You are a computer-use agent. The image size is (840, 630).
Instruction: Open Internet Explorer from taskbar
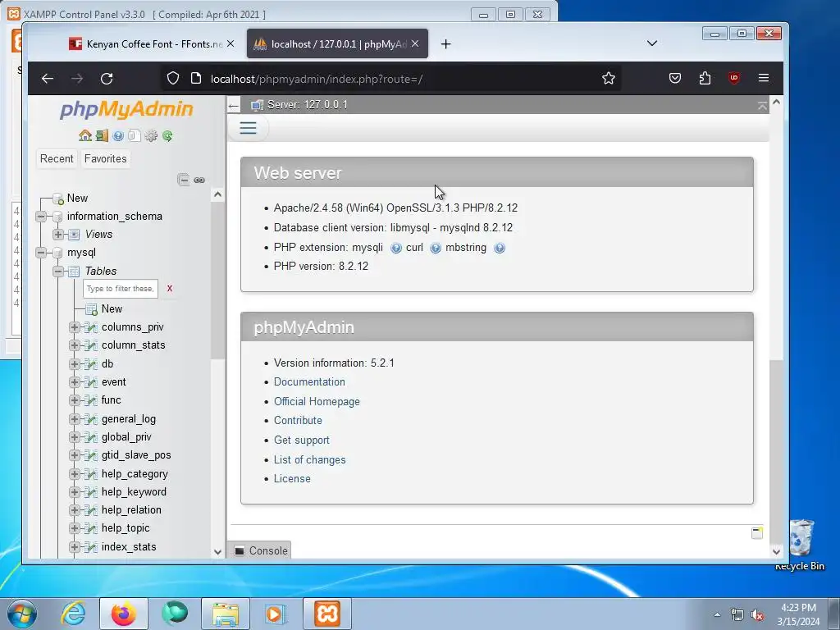click(x=73, y=614)
